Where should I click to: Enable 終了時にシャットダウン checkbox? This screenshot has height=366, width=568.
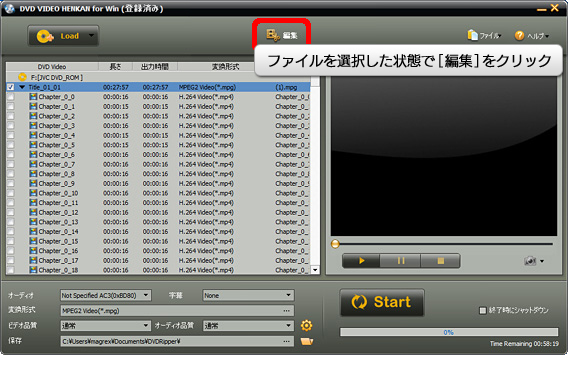point(483,311)
